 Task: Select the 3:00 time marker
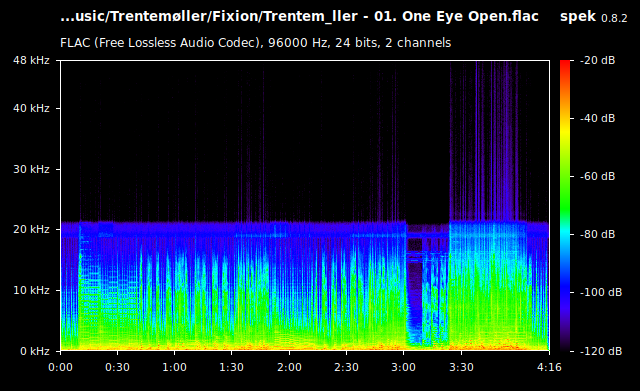pos(404,367)
